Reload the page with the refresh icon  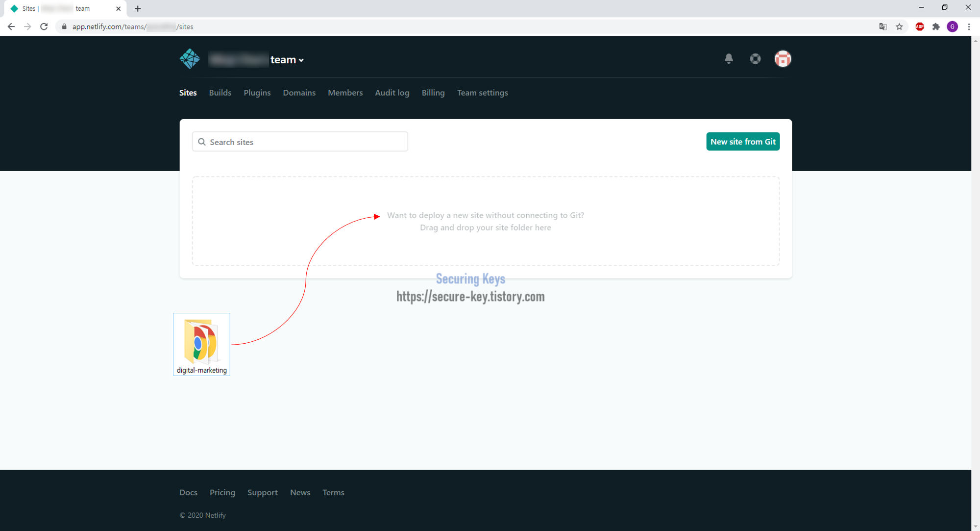click(x=44, y=27)
